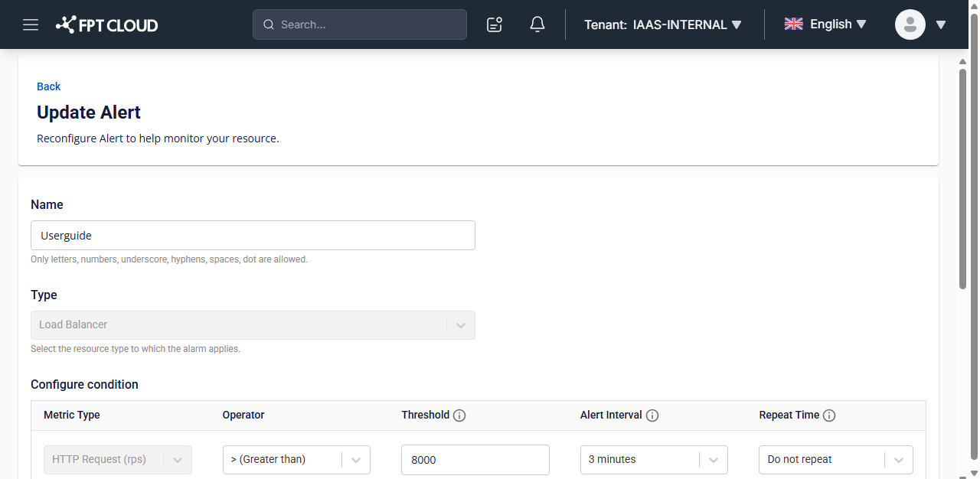980x479 pixels.
Task: Click the Threshold field with 8000
Action: pos(475,460)
